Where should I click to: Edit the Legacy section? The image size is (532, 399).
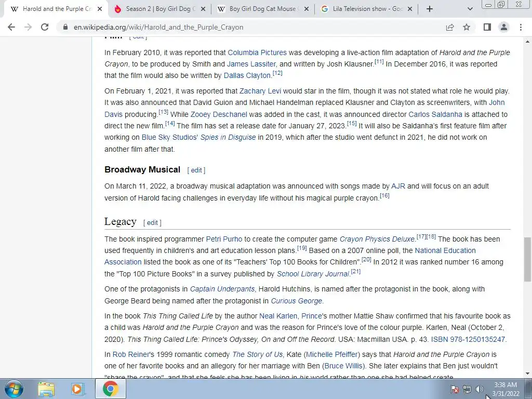pos(152,222)
